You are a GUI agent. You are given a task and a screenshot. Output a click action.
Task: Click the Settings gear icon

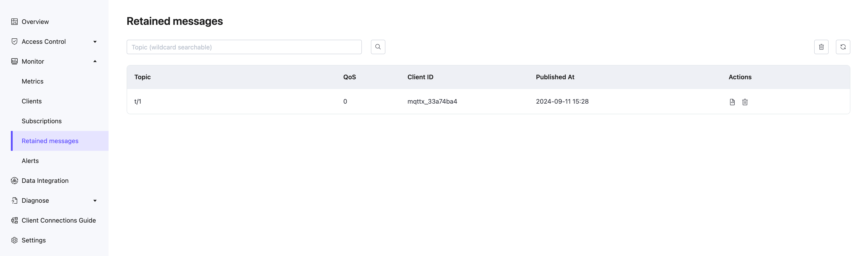[x=14, y=240]
